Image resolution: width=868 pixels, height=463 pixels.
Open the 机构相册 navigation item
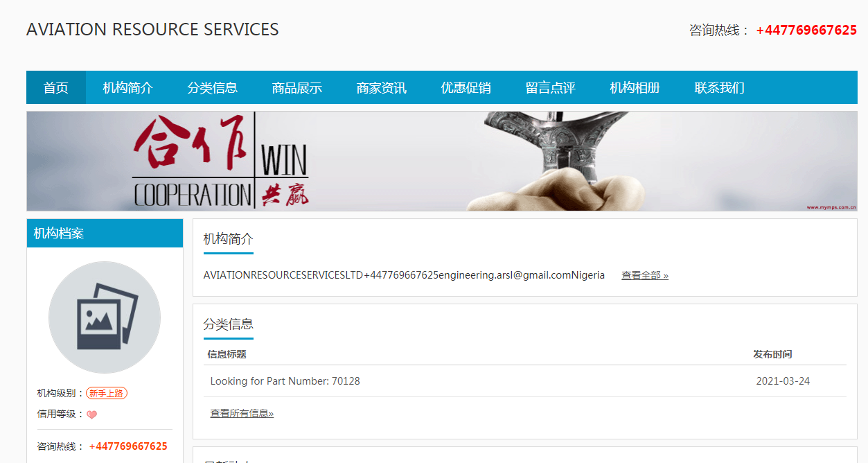[635, 87]
